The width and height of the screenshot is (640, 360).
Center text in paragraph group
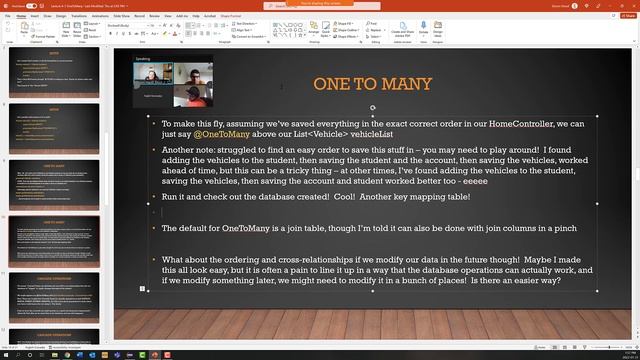pos(195,33)
